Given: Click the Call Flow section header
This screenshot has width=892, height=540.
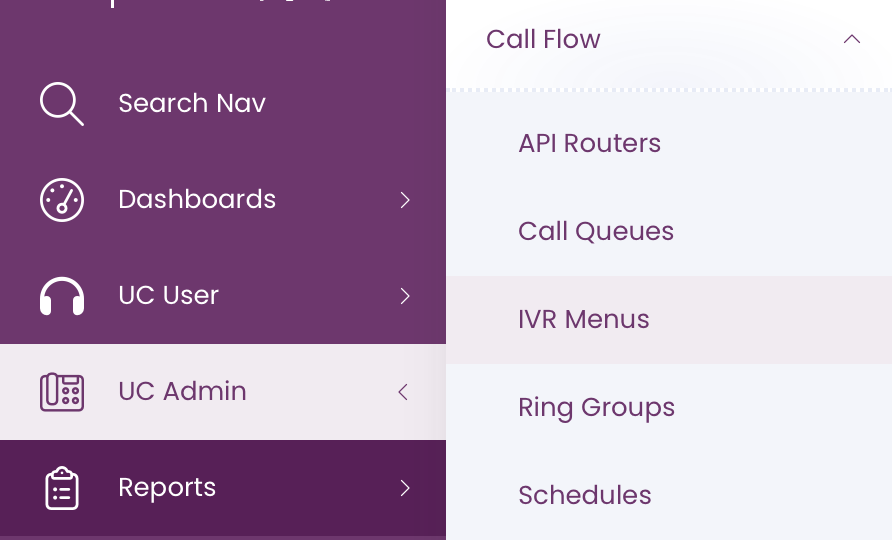Looking at the screenshot, I should pos(669,39).
